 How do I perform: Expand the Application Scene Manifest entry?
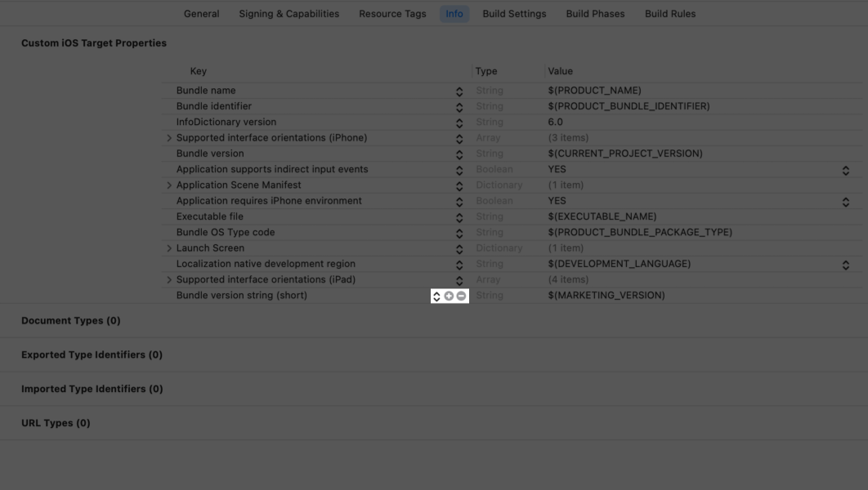pos(170,185)
